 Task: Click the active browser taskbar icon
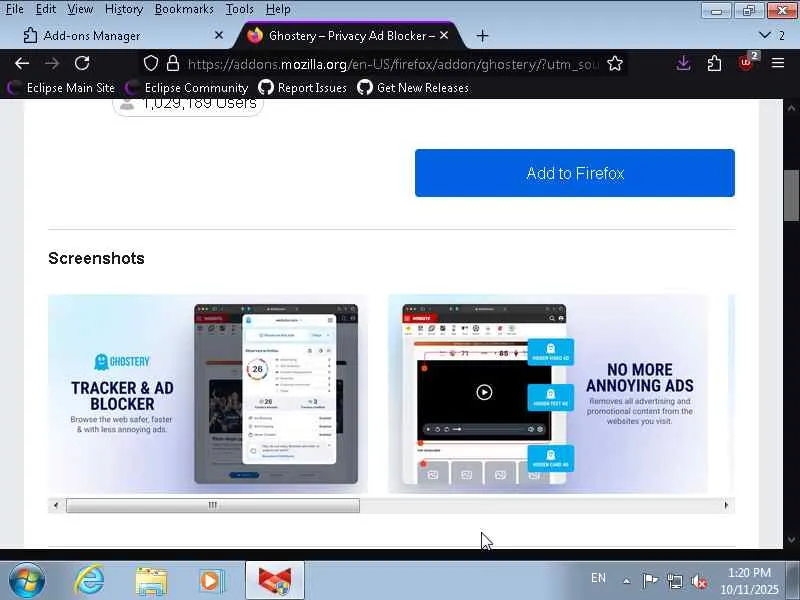coord(275,581)
